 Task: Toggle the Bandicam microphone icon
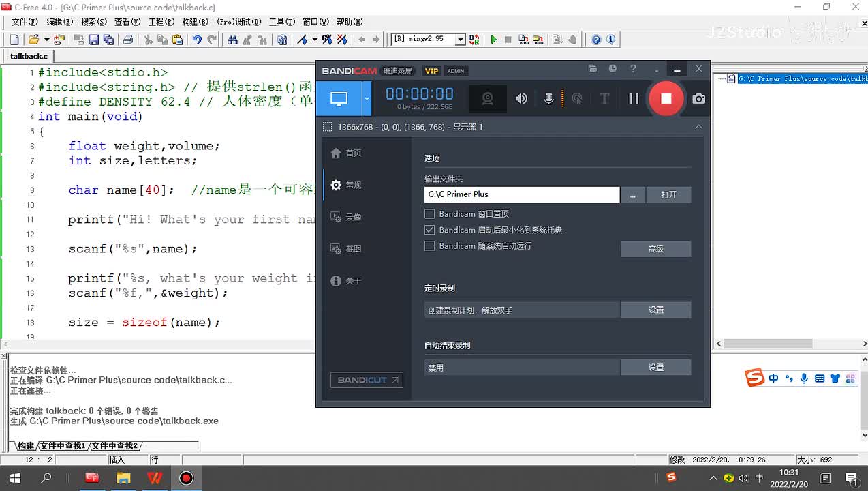pos(548,99)
